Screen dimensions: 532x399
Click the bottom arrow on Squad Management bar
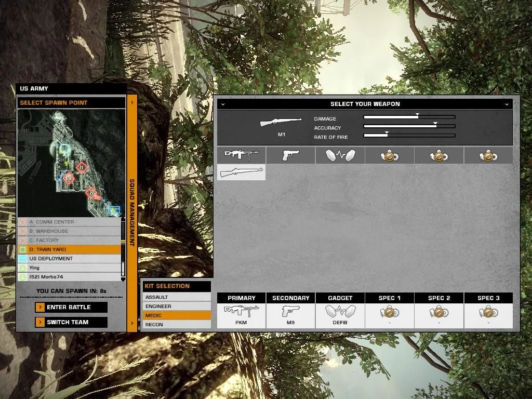(x=132, y=323)
